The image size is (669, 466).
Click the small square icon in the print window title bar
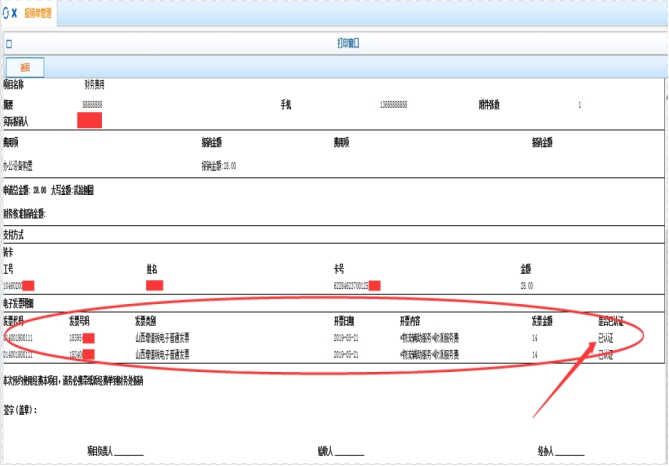(x=9, y=44)
